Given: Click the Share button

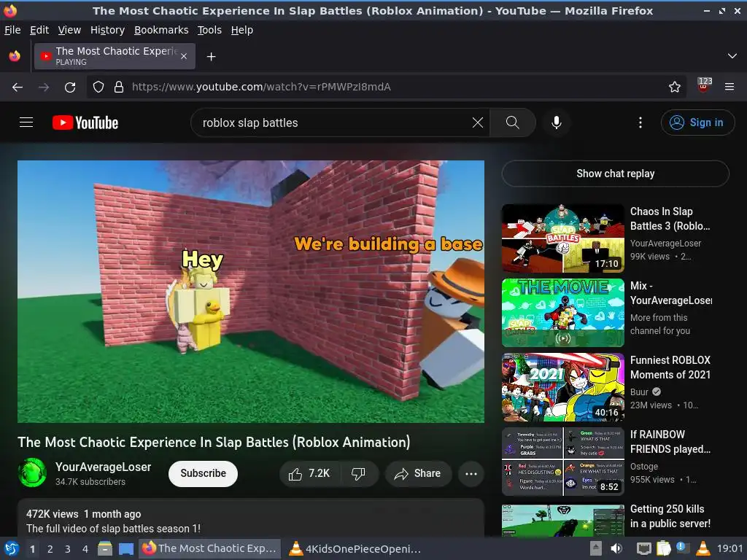Looking at the screenshot, I should 418,473.
